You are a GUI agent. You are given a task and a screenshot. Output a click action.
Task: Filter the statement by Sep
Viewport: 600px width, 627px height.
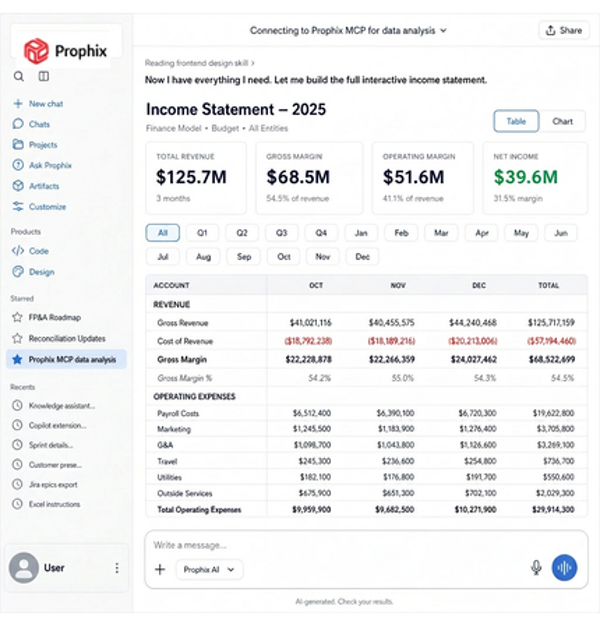tap(244, 257)
